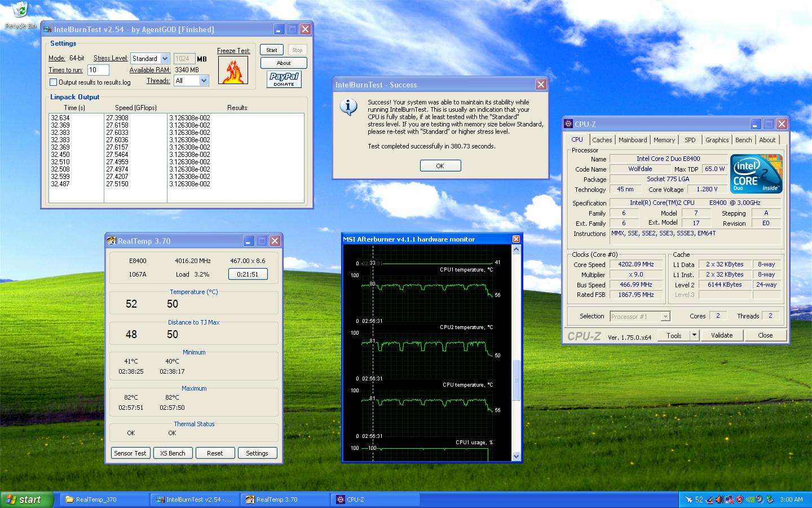Click the Reset button in RealTemp
The width and height of the screenshot is (812, 508).
pos(215,453)
